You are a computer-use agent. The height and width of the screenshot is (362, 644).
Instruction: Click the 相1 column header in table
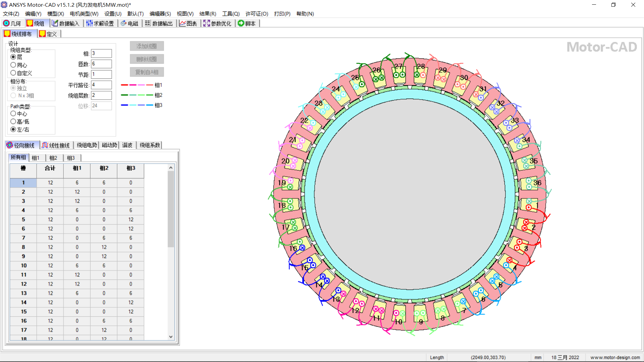(x=77, y=171)
